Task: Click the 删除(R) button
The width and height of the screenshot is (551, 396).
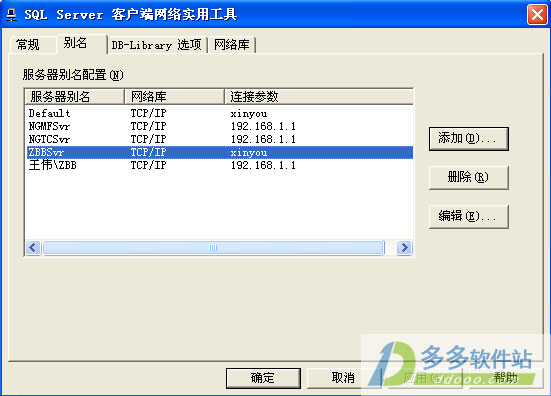Action: pyautogui.click(x=468, y=177)
